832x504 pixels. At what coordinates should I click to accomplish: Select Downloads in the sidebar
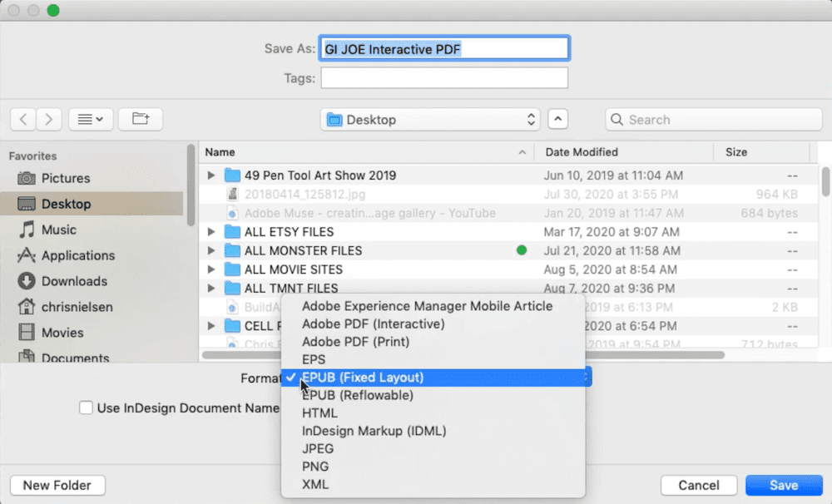pos(74,281)
